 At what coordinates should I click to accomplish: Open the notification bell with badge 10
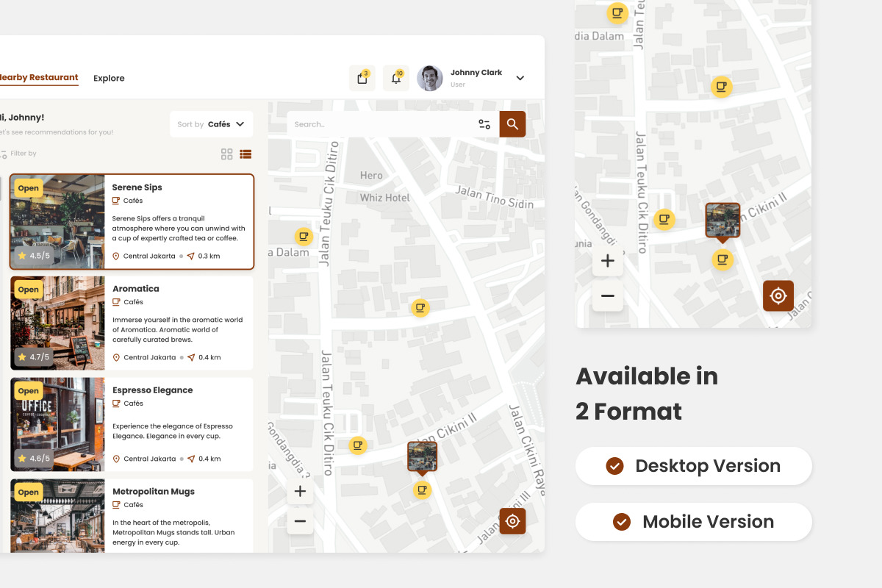pos(396,78)
